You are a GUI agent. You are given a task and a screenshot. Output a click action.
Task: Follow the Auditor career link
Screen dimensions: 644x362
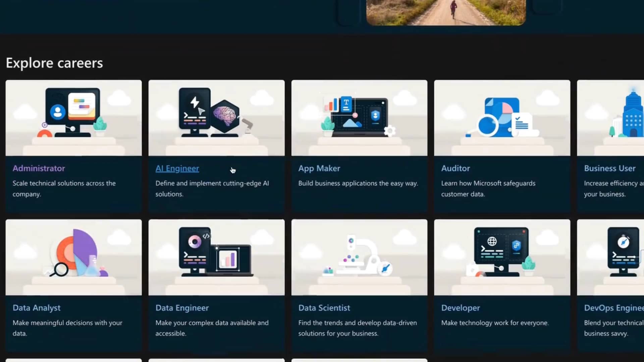pos(455,168)
